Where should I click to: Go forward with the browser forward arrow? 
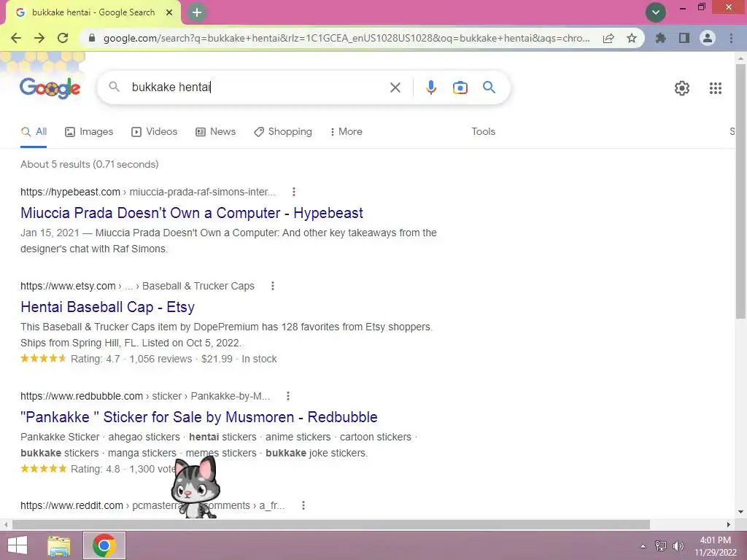[39, 38]
